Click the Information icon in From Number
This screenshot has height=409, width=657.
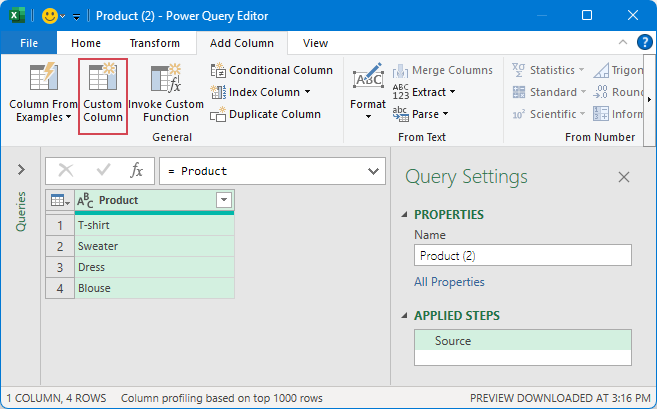coord(601,114)
